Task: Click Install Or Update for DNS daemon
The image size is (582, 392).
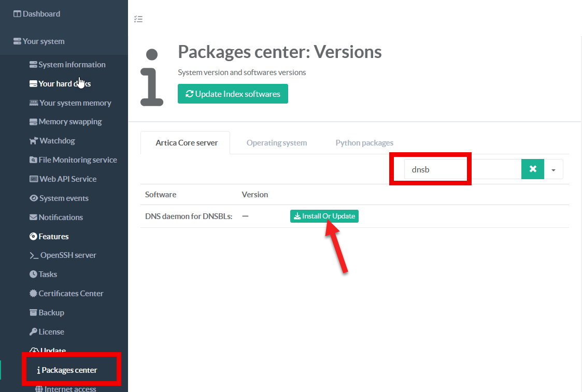Action: pyautogui.click(x=324, y=216)
